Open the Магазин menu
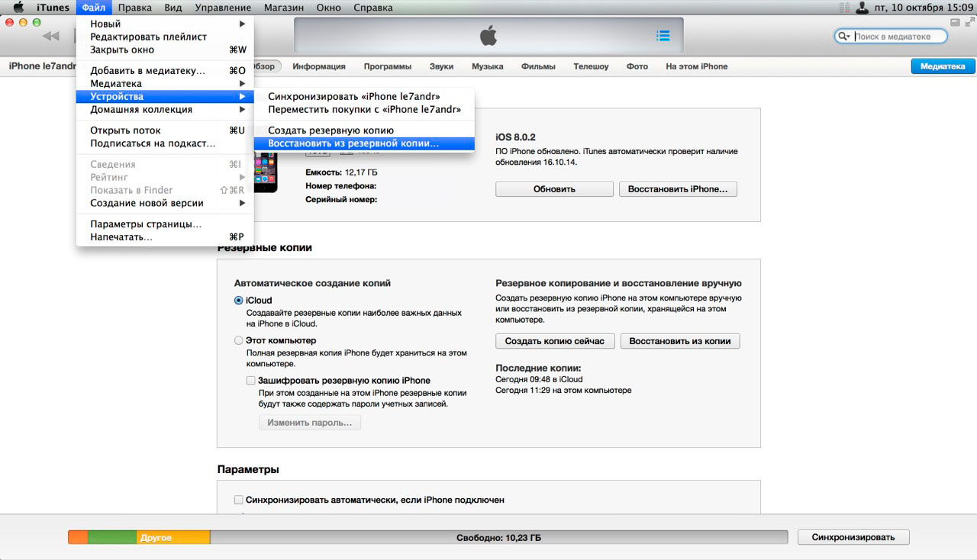977x560 pixels. (x=284, y=8)
